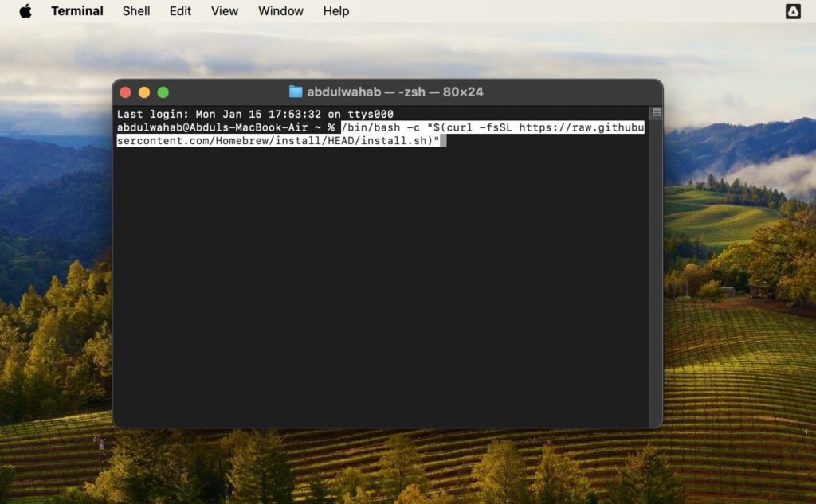
Task: Open the Window menu
Action: click(x=280, y=11)
